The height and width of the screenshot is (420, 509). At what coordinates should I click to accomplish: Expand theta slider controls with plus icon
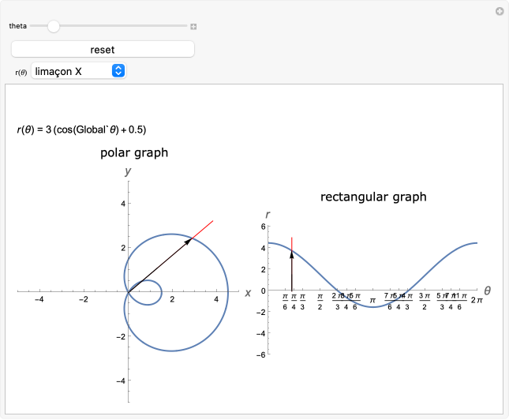click(x=193, y=26)
